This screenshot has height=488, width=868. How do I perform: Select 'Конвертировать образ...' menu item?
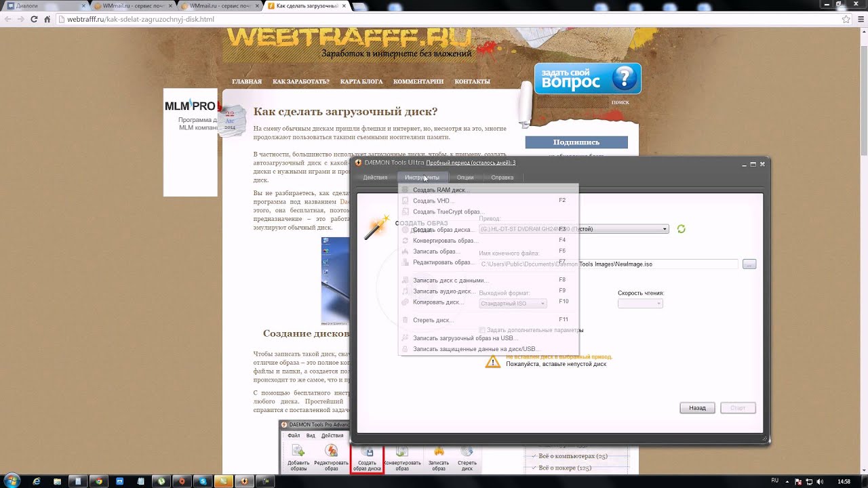click(488, 241)
